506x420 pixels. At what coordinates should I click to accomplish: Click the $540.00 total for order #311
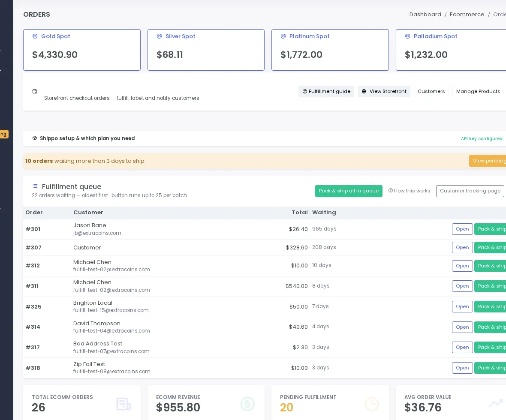coord(297,286)
